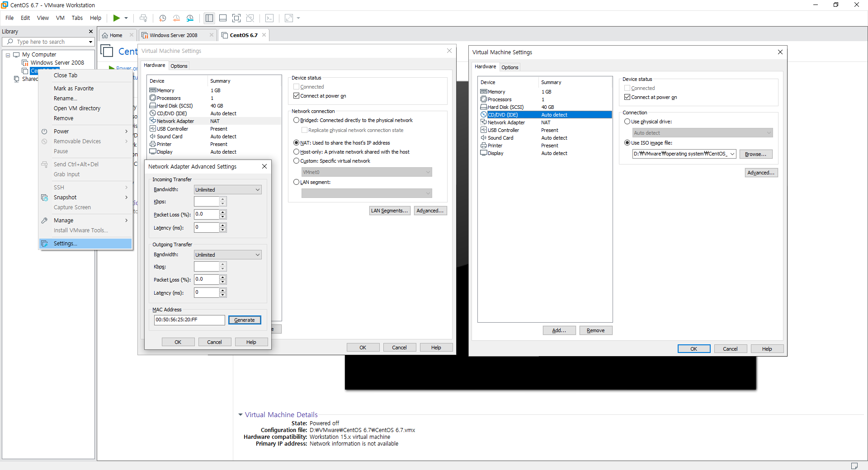Toggle thumbnail bar view icon in toolbar

[x=223, y=18]
